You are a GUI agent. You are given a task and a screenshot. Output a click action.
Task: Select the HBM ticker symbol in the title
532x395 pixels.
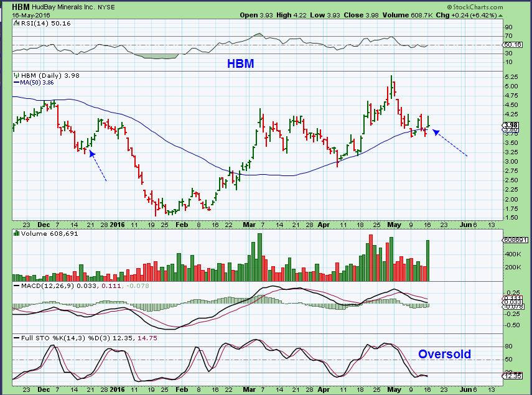[x=21, y=7]
